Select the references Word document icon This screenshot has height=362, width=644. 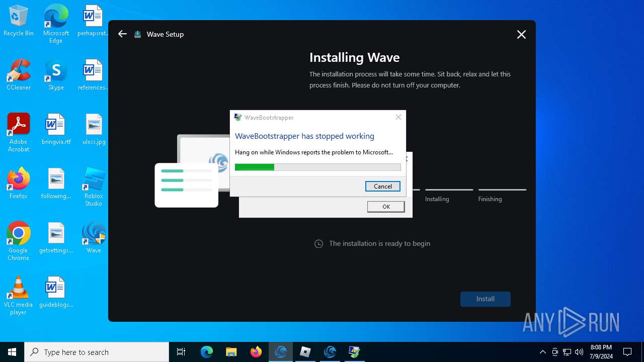click(x=93, y=75)
